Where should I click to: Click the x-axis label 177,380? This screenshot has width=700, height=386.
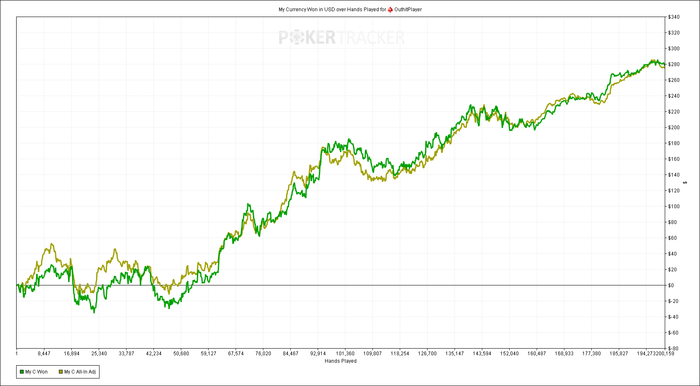pos(592,353)
